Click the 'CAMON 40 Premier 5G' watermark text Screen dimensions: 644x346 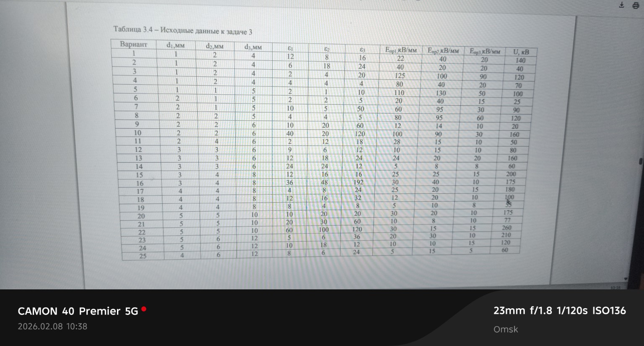pyautogui.click(x=78, y=311)
